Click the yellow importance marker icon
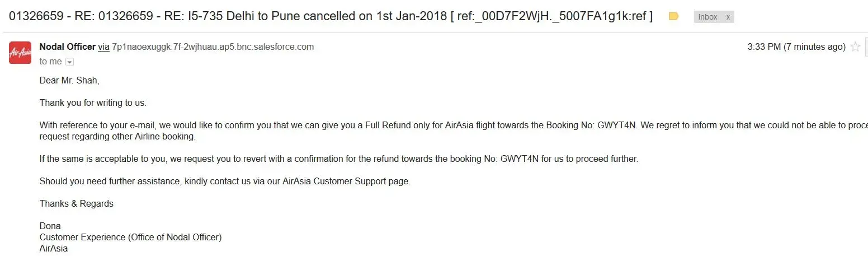The width and height of the screenshot is (868, 256). point(674,17)
